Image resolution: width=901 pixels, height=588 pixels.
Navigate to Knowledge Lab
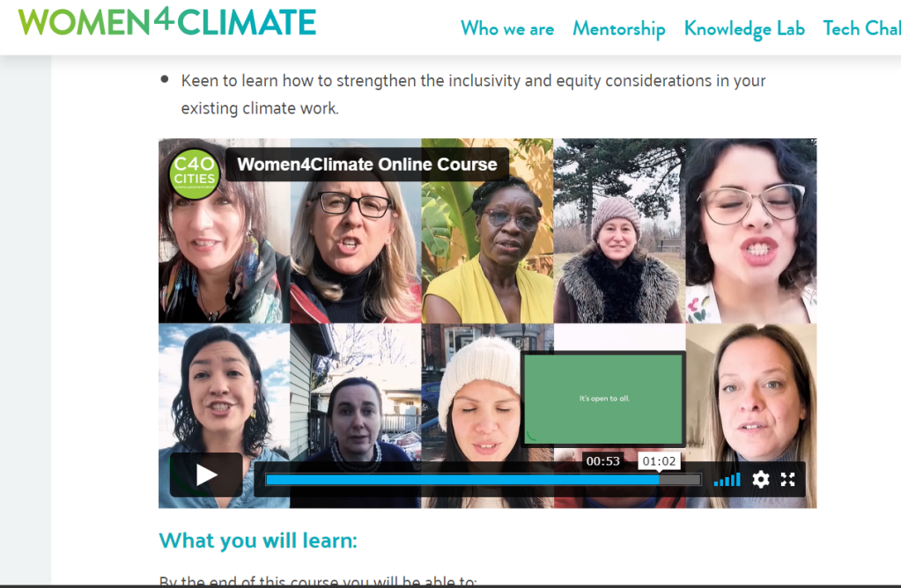pos(744,29)
